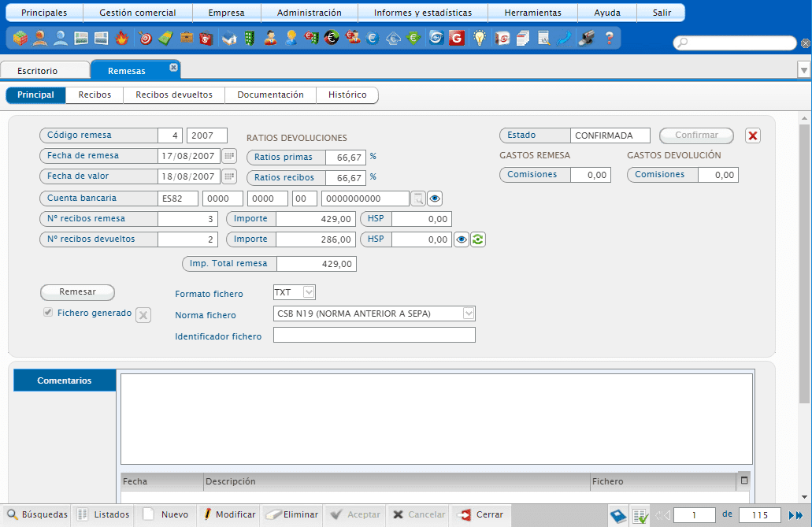Switch to the Recibos devueltos sub-tab

[174, 95]
